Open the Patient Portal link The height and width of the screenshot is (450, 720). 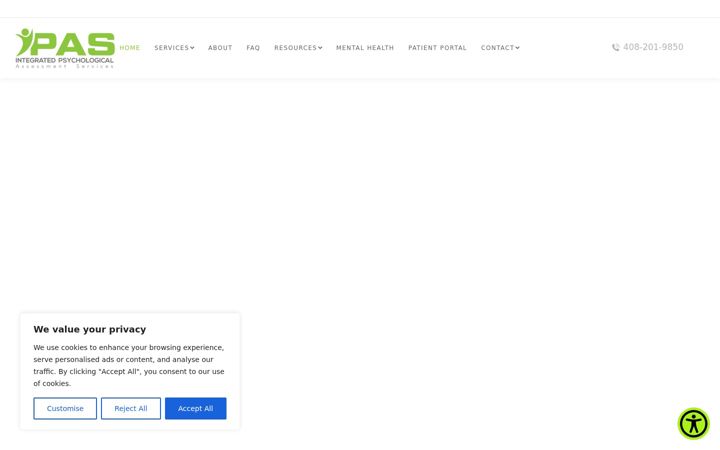437,48
